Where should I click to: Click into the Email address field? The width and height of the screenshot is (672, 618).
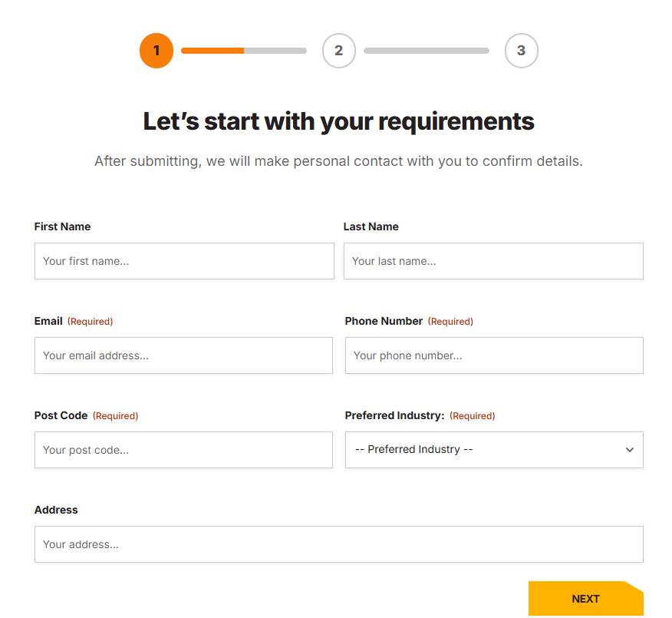tap(183, 355)
